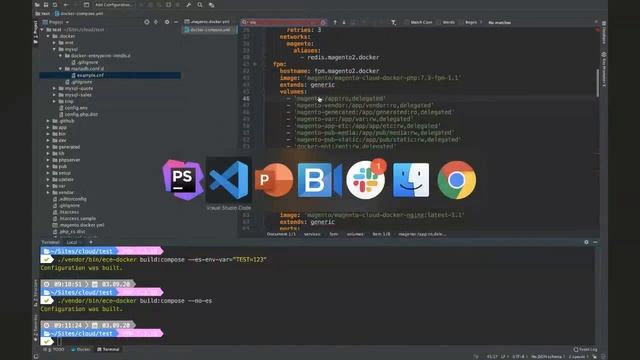Add new terminal session with plus icon
This screenshot has height=360, width=640.
pyautogui.click(x=91, y=242)
